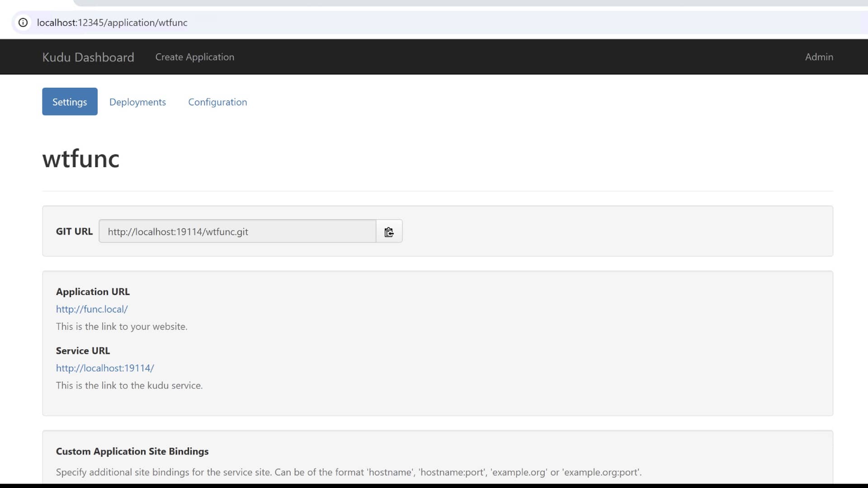Select the 'Application URL' label
The height and width of the screenshot is (488, 868).
point(93,292)
